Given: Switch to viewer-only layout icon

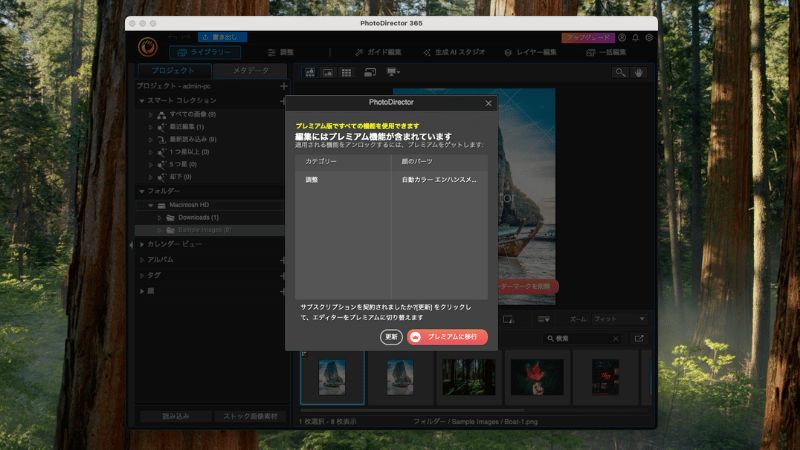Looking at the screenshot, I should click(x=328, y=72).
